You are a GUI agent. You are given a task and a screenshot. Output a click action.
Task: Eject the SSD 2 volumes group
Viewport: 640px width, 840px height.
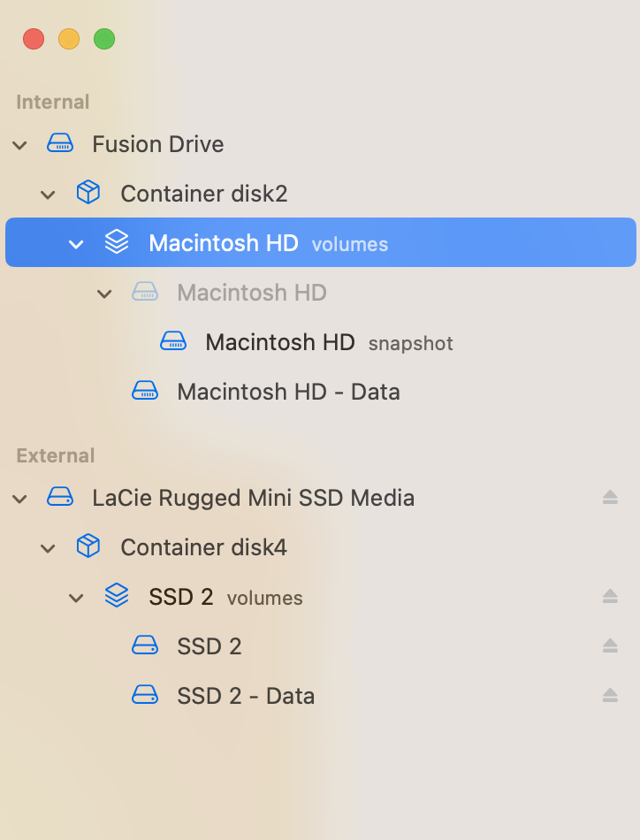point(610,596)
